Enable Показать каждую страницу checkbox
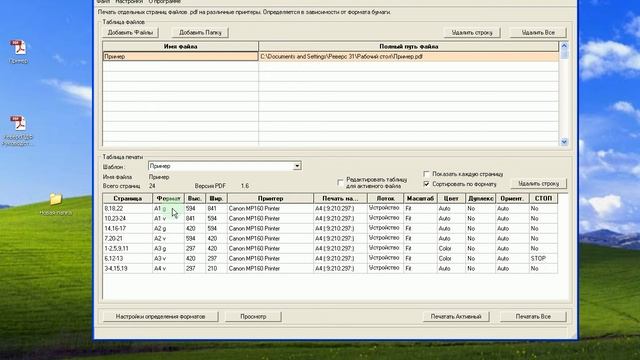 pos(427,174)
